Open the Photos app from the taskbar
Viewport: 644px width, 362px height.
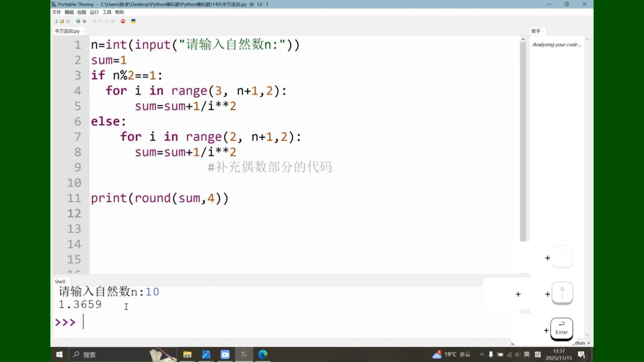tap(206, 354)
